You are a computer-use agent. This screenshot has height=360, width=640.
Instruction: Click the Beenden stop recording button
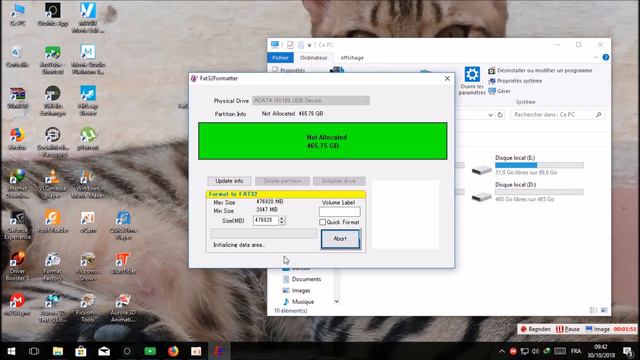click(535, 329)
